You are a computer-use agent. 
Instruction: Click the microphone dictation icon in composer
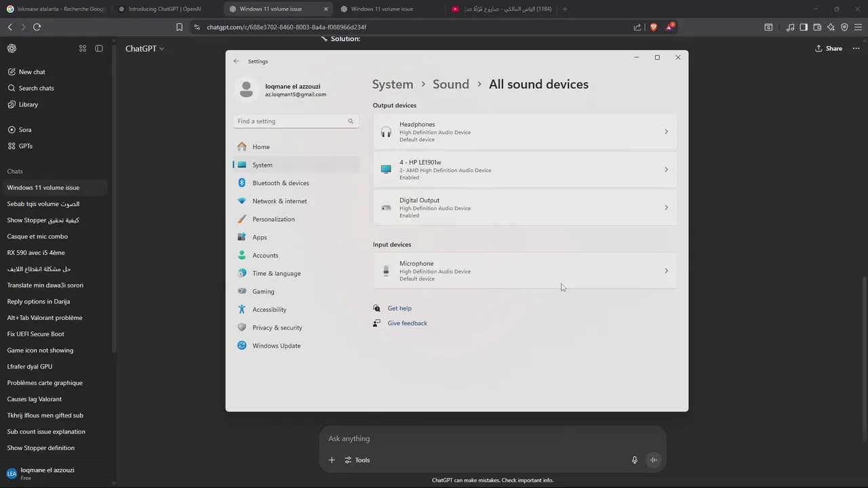click(x=635, y=460)
